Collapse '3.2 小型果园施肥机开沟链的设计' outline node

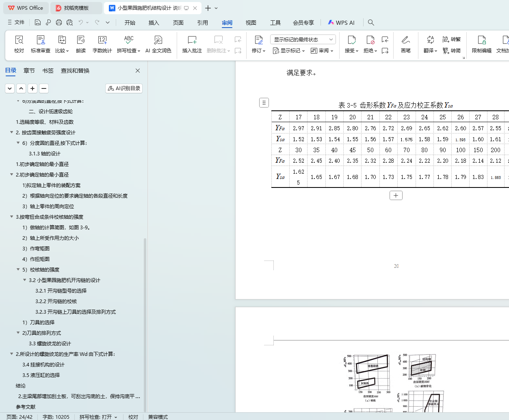coord(24,280)
